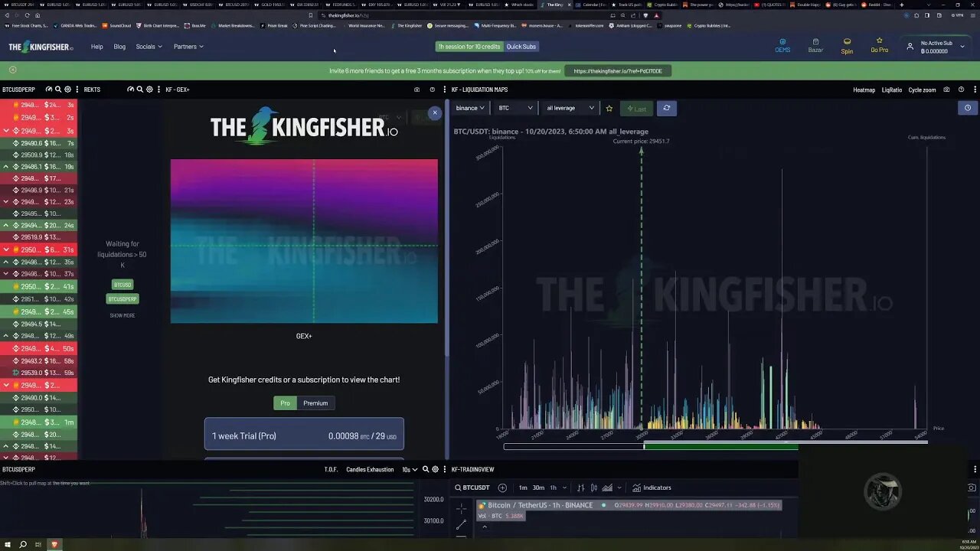This screenshot has width=980, height=551.
Task: Copy the thekingfisher.io referral link
Action: click(x=618, y=71)
